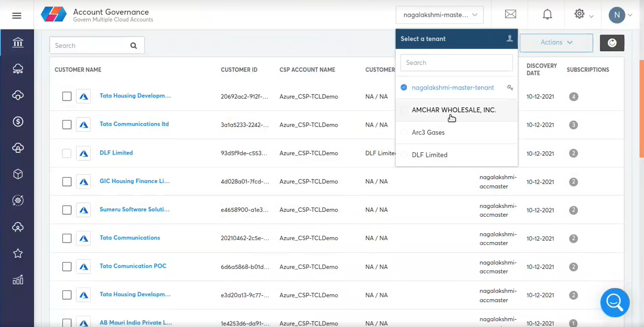Click the CUSTOMER NAME column header

78,70
